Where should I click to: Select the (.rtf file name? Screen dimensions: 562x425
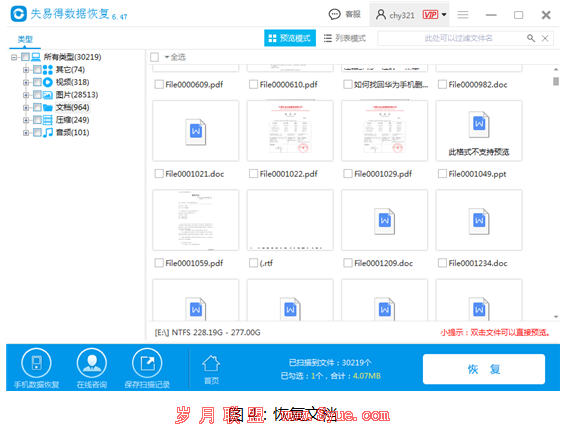[266, 263]
